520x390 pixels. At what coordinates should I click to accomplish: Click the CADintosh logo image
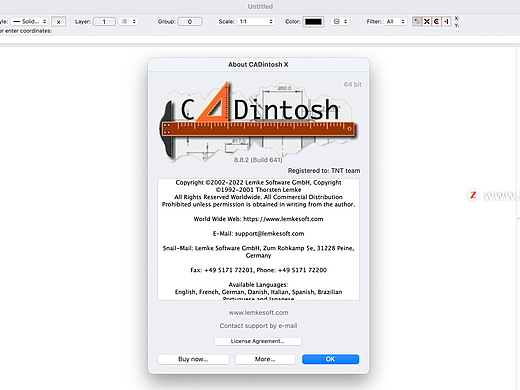[257, 122]
